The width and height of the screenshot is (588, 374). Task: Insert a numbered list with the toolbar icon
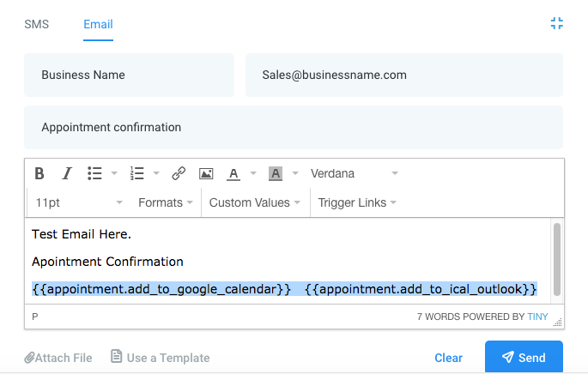pos(136,173)
